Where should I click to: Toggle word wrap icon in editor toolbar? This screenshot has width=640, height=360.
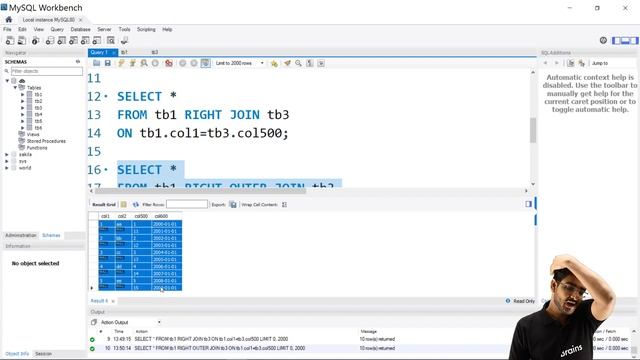click(x=321, y=63)
